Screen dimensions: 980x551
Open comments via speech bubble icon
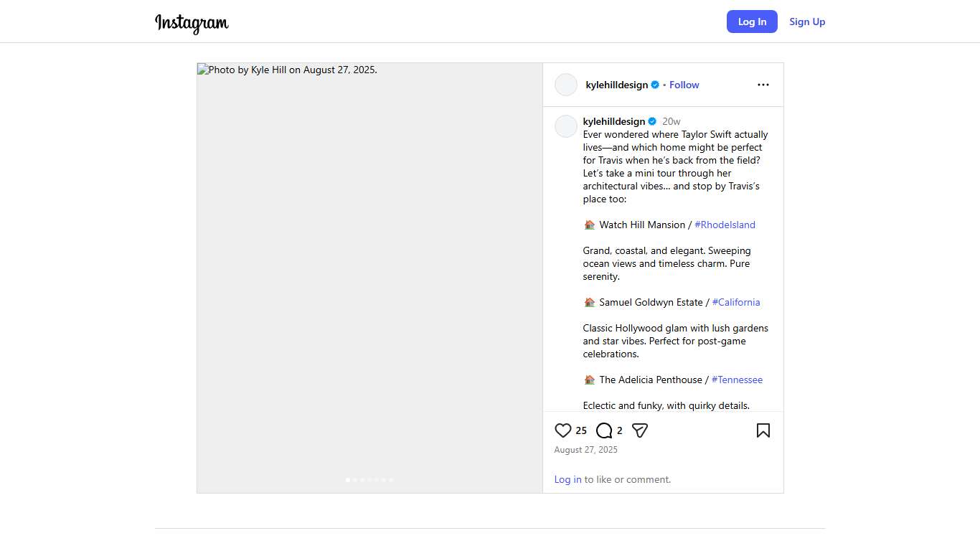[x=604, y=430]
